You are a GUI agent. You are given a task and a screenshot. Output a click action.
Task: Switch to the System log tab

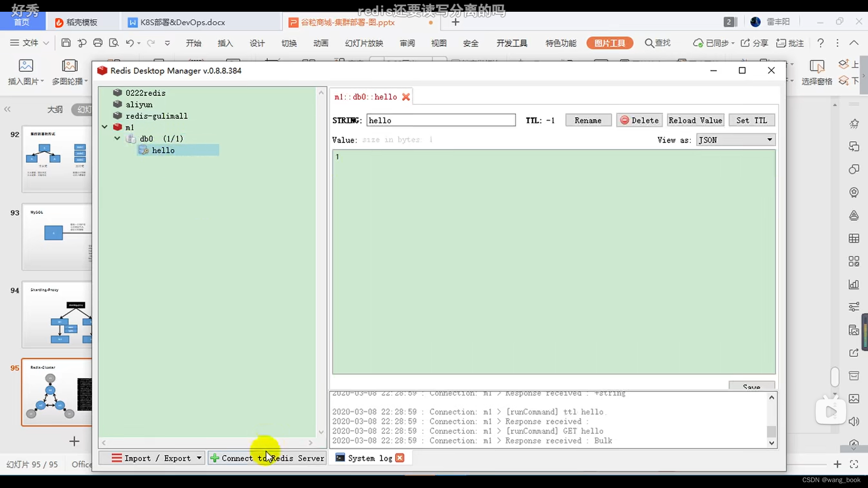coord(364,458)
